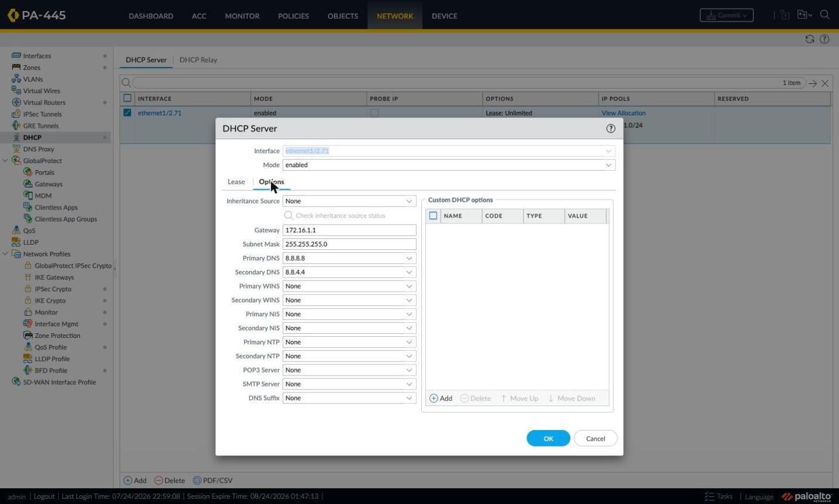
Task: Go to the POLICIES menu
Action: pos(293,16)
